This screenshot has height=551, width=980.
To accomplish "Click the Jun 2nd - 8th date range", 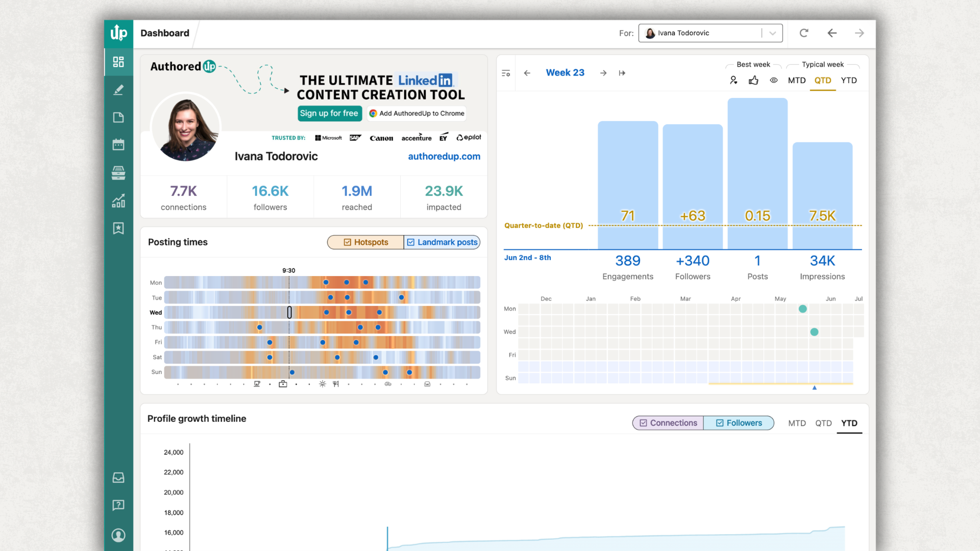I will tap(528, 258).
